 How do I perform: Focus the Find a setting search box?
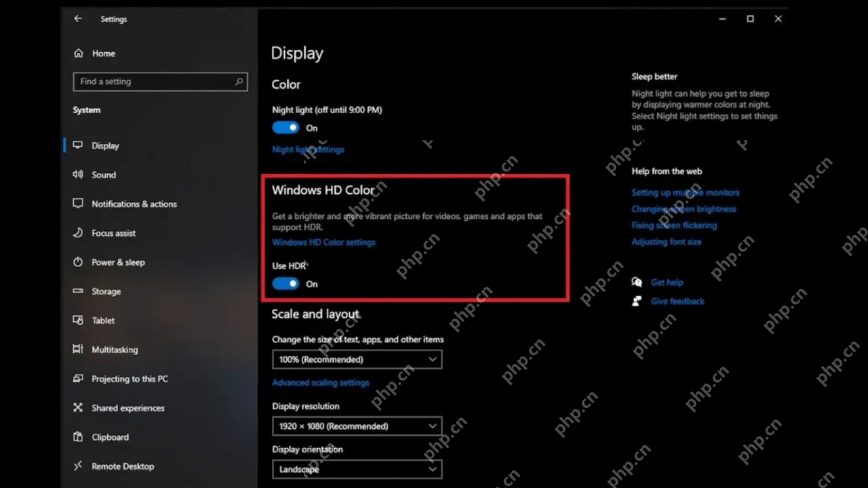pyautogui.click(x=160, y=81)
